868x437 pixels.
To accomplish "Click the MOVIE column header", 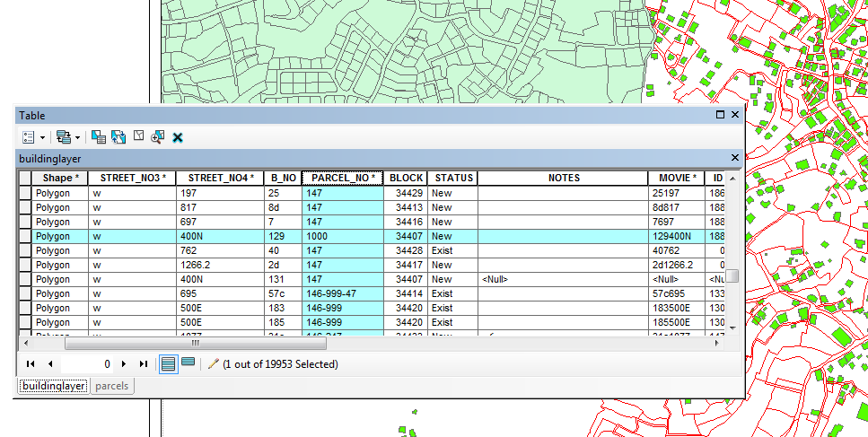I will [x=677, y=178].
